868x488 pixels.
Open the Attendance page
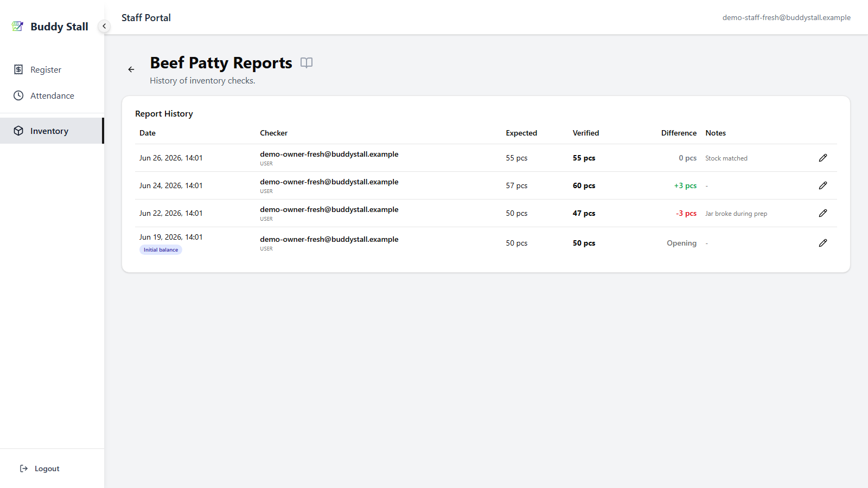(52, 95)
